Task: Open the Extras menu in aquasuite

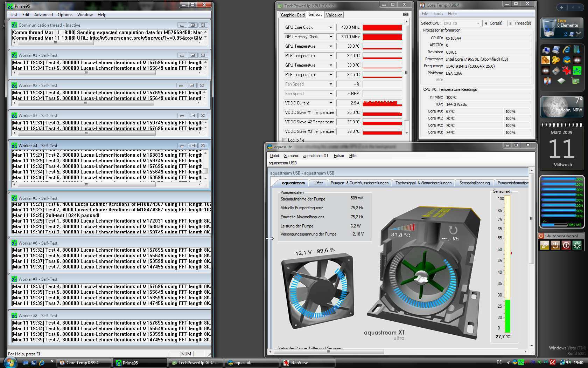Action: (339, 156)
